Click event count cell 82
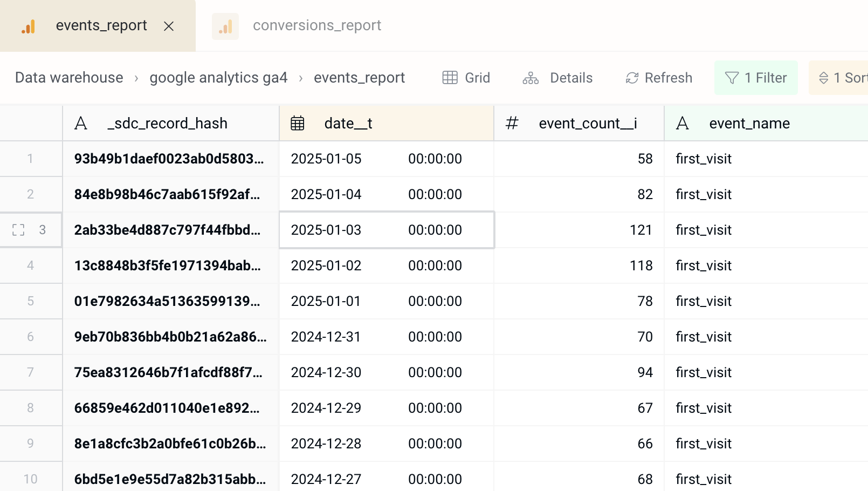Viewport: 868px width, 491px height. pos(579,194)
